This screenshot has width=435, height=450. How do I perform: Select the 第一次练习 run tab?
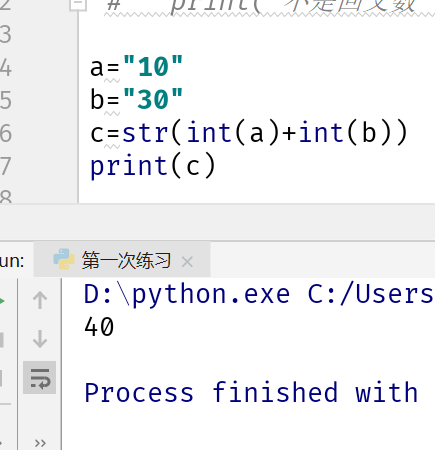(122, 260)
